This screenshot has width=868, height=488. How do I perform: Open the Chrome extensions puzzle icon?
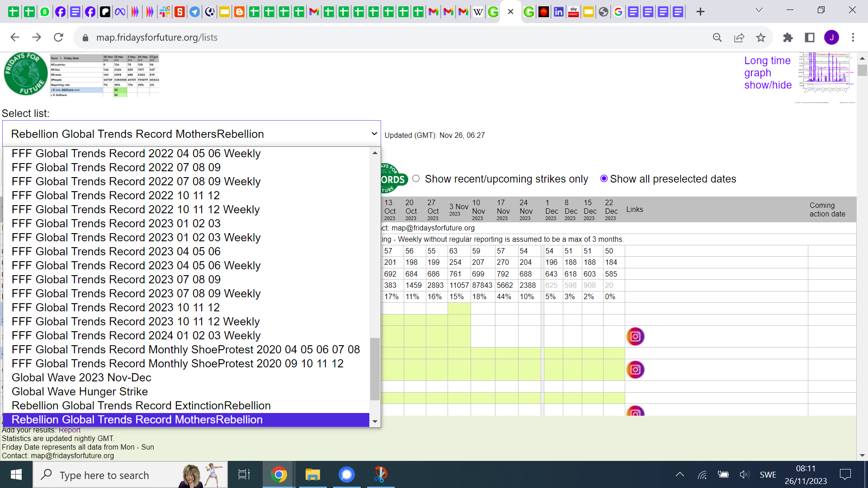788,38
